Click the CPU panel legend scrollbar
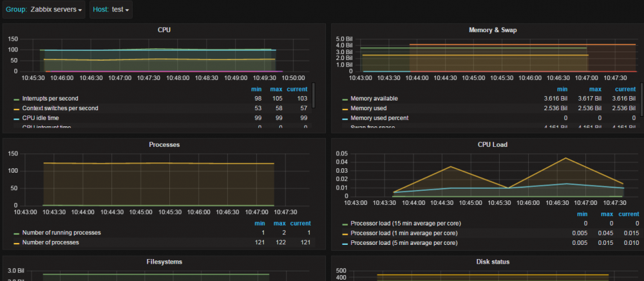Viewport: 644px width, 281px height. click(314, 95)
